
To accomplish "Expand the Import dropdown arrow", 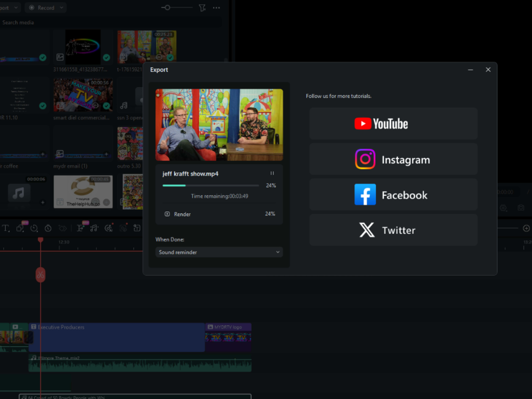I will (16, 8).
